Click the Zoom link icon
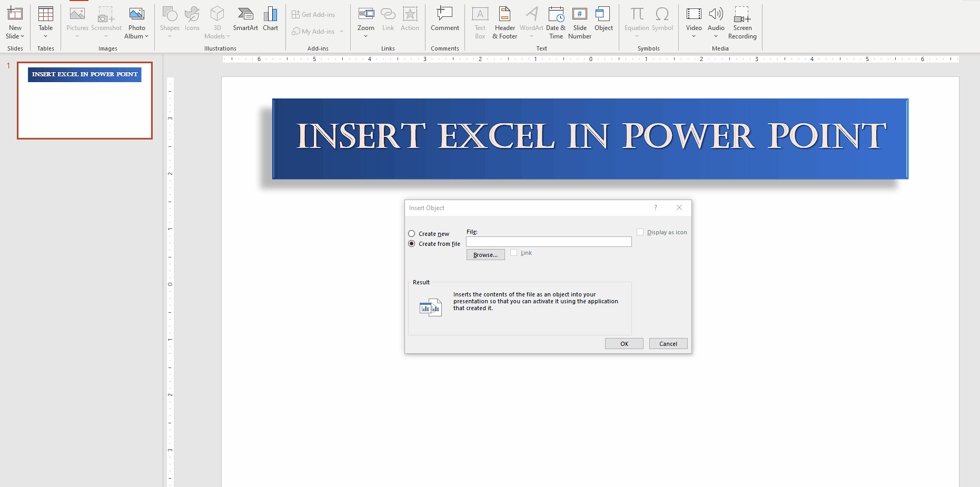The height and width of the screenshot is (487, 980). click(x=366, y=14)
